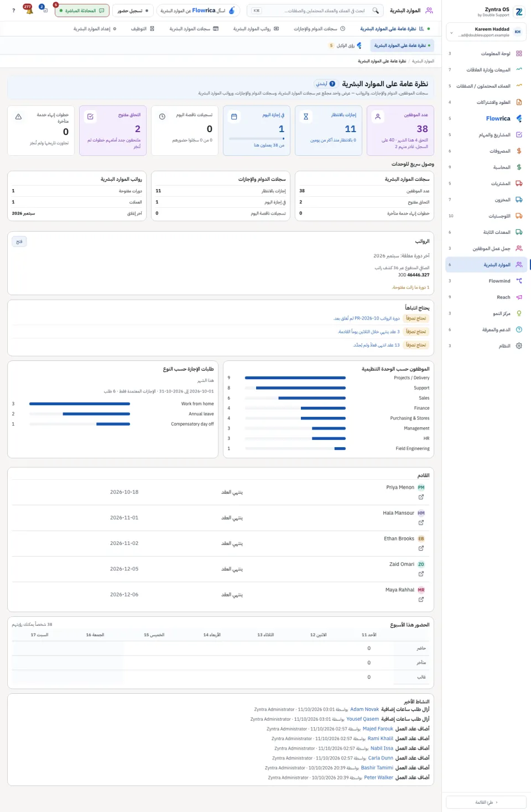Click المحاسبة green dollar icon

point(519,167)
